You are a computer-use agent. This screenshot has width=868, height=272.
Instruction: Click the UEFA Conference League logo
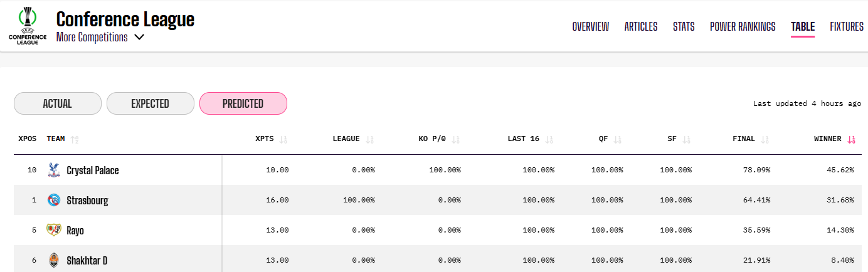(x=27, y=25)
